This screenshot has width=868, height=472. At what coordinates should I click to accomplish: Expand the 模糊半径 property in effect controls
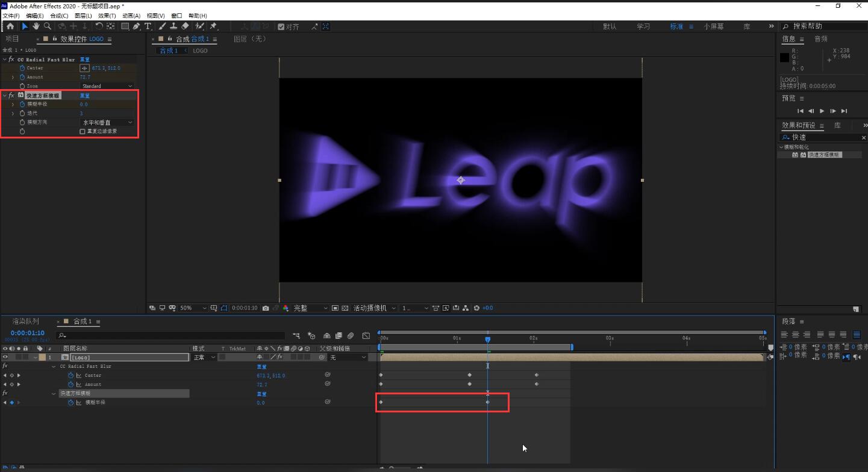pos(13,104)
